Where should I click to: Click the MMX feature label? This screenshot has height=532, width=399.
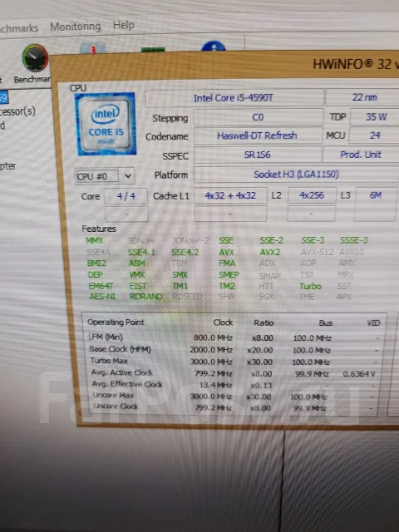click(94, 240)
